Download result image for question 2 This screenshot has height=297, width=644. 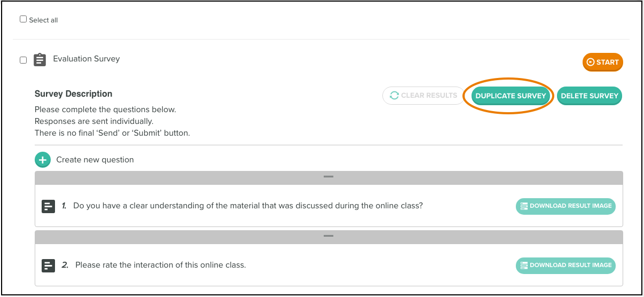(566, 265)
